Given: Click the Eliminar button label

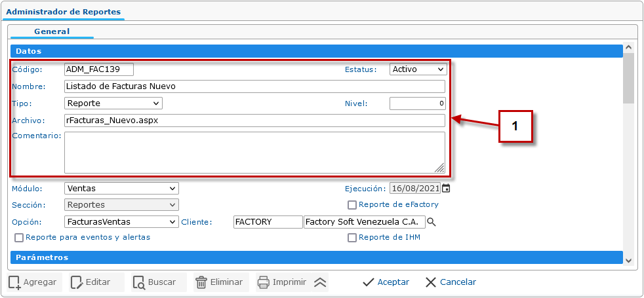Looking at the screenshot, I should [x=226, y=282].
